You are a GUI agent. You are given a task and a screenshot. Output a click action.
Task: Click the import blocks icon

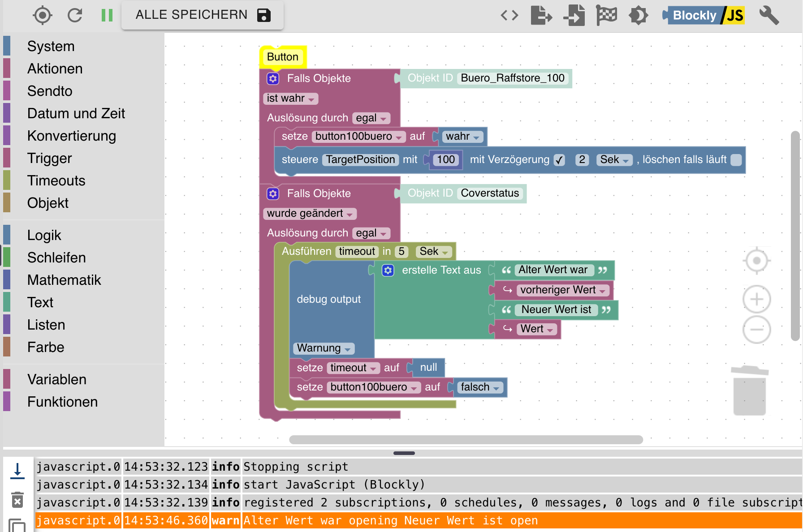tap(574, 15)
